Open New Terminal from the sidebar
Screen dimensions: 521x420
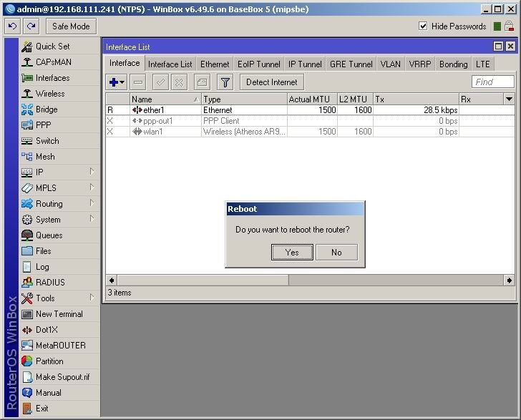tap(59, 314)
